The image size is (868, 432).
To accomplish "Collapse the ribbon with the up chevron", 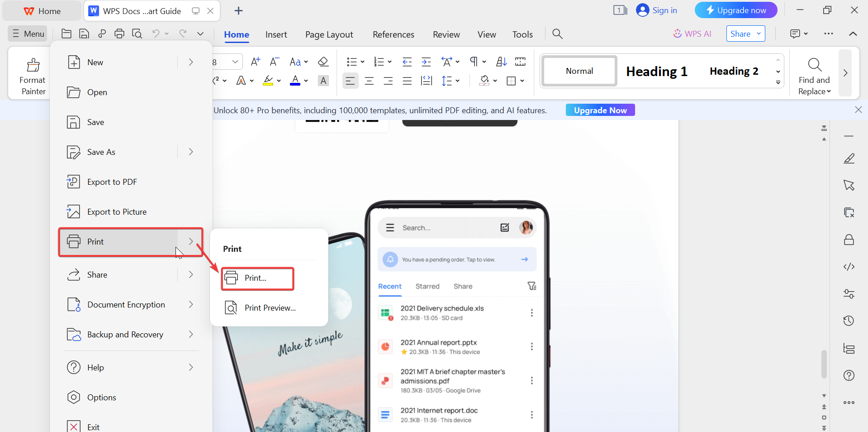I will (x=853, y=34).
